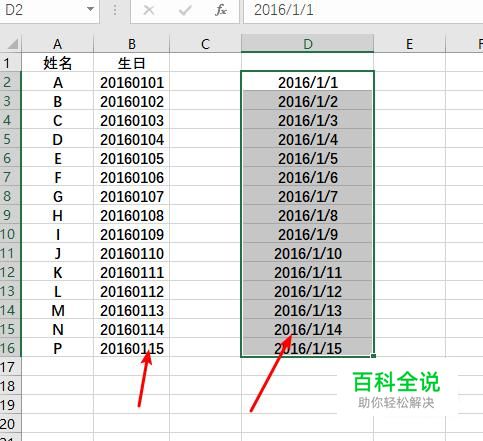Screen dimensions: 483x441
Task: Select name cell K in row 12
Action: tap(58, 272)
